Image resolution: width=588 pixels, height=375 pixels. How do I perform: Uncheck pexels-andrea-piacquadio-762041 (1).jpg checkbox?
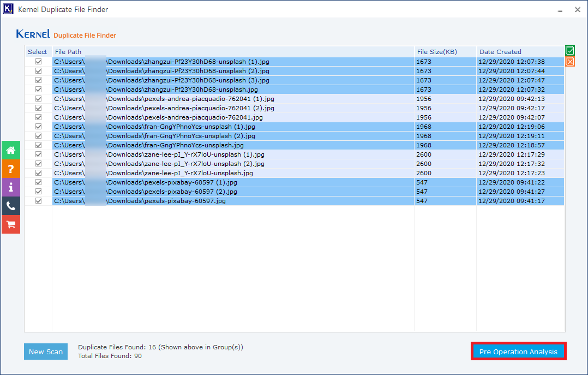pyautogui.click(x=38, y=99)
